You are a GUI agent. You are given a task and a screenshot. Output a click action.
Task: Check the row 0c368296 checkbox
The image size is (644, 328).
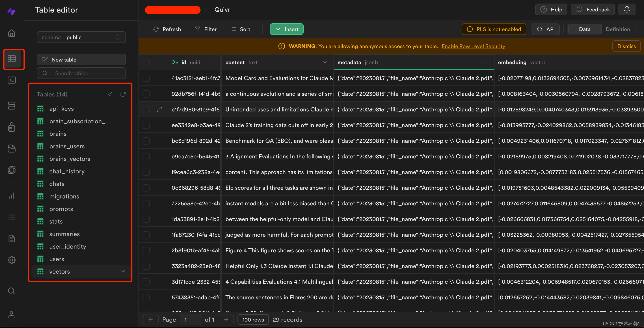146,188
